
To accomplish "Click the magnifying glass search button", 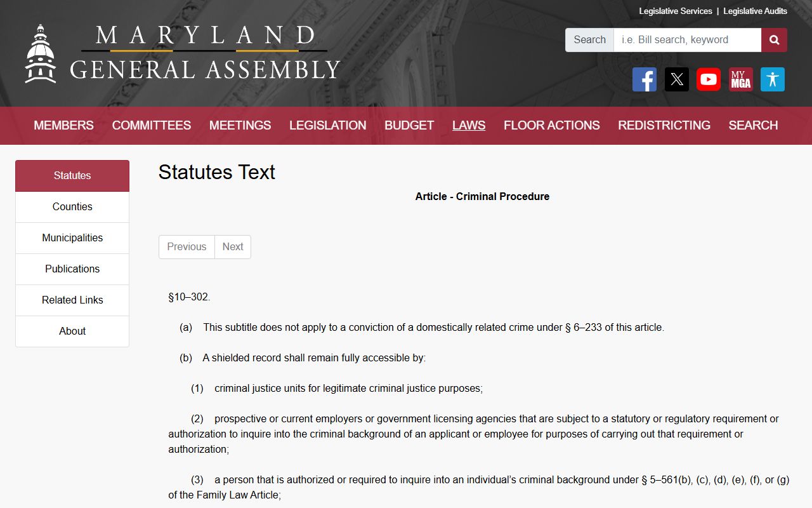I will coord(774,40).
